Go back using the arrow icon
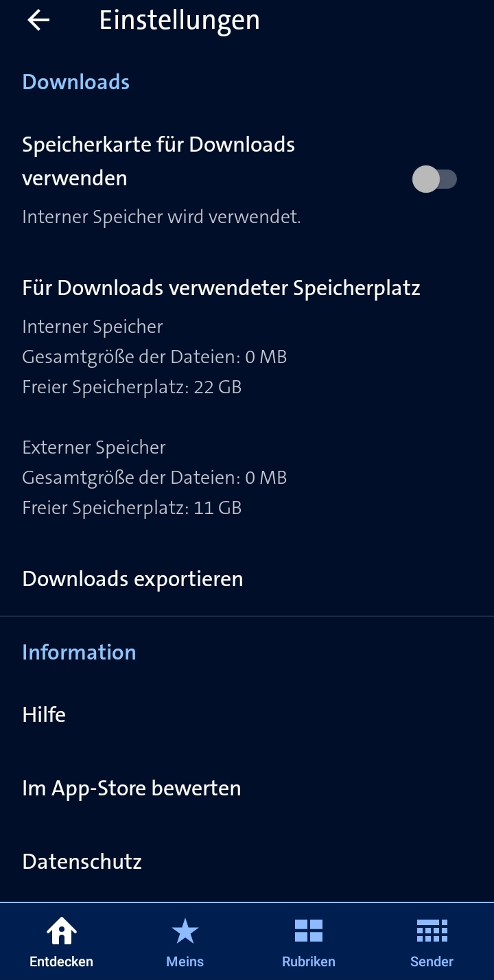This screenshot has height=980, width=494. [38, 21]
